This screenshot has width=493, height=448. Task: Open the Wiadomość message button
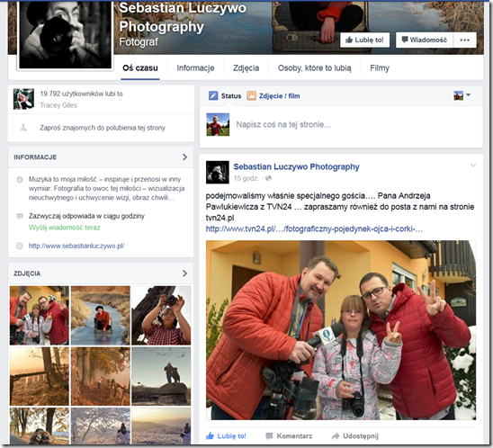pos(424,40)
